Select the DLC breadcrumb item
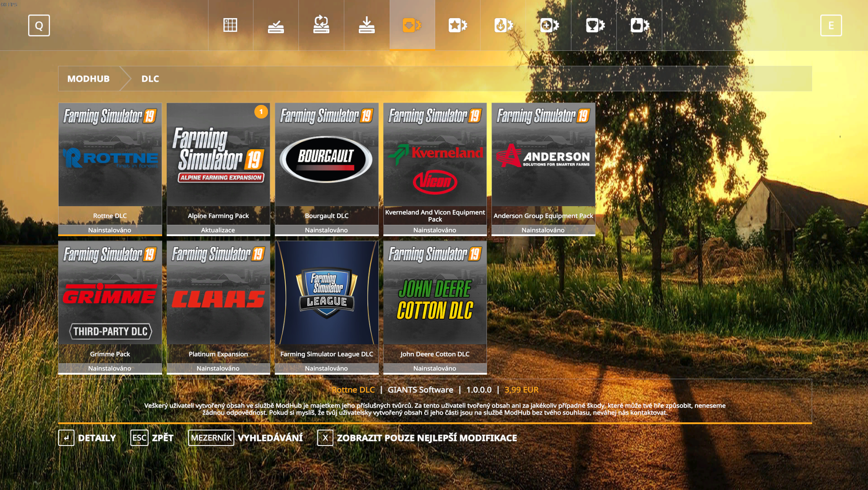Image resolution: width=868 pixels, height=490 pixels. pos(150,79)
